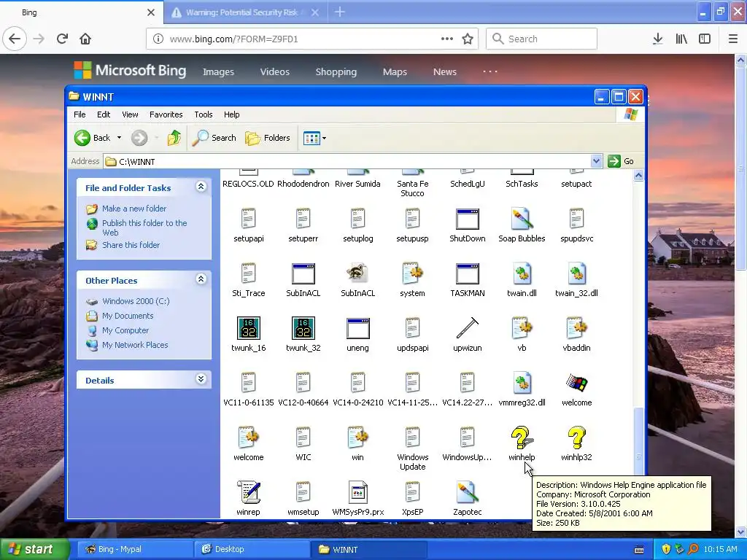Select the twain_32.dll file icon
Viewport: 747px width, 560px height.
click(x=576, y=273)
